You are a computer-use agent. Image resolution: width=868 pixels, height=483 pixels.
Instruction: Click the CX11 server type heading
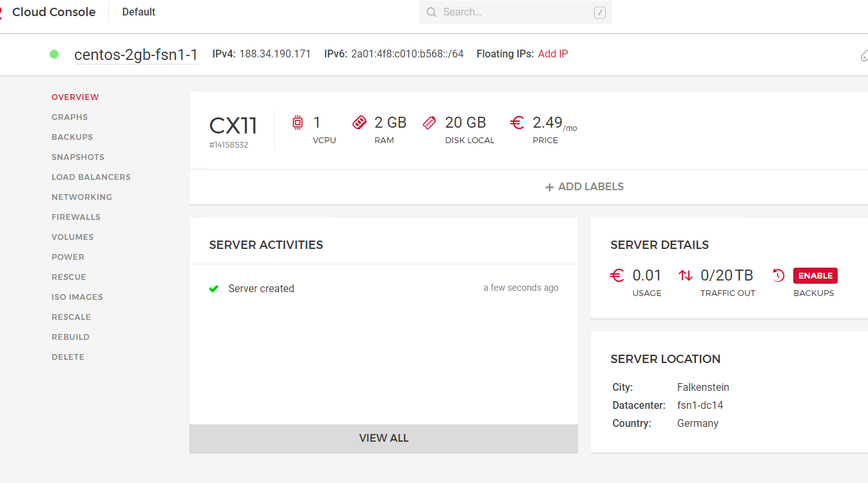tap(233, 125)
